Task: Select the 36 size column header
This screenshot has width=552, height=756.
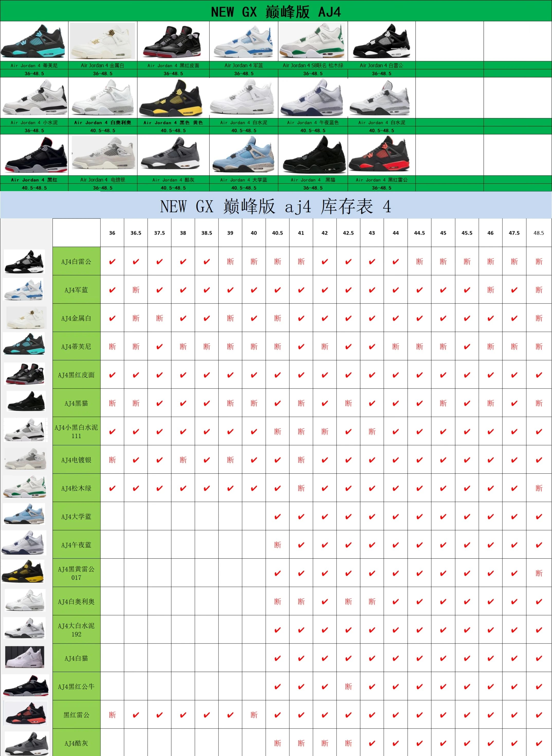Action: [x=112, y=233]
